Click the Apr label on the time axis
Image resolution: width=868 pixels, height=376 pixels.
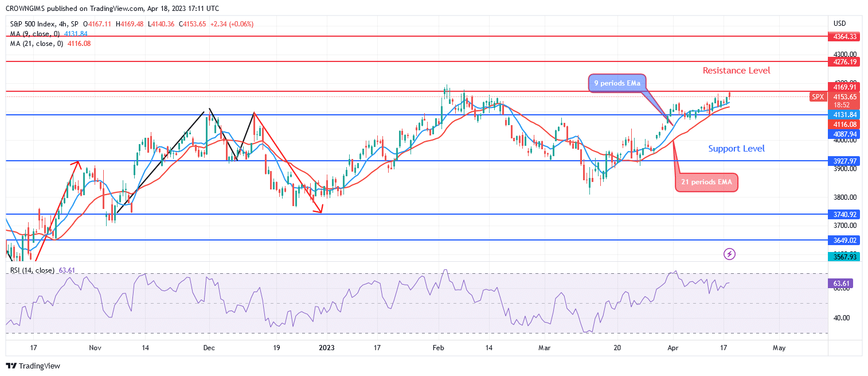pyautogui.click(x=673, y=348)
